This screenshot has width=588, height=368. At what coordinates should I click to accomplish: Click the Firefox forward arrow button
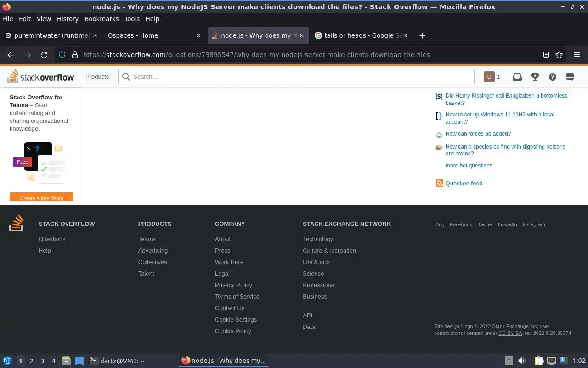point(28,55)
